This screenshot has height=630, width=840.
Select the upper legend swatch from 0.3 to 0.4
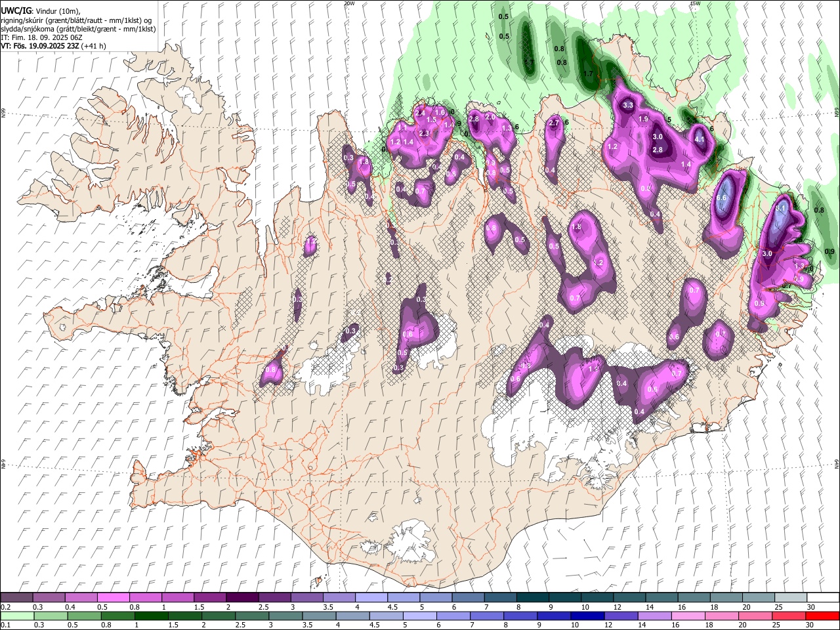click(x=49, y=597)
